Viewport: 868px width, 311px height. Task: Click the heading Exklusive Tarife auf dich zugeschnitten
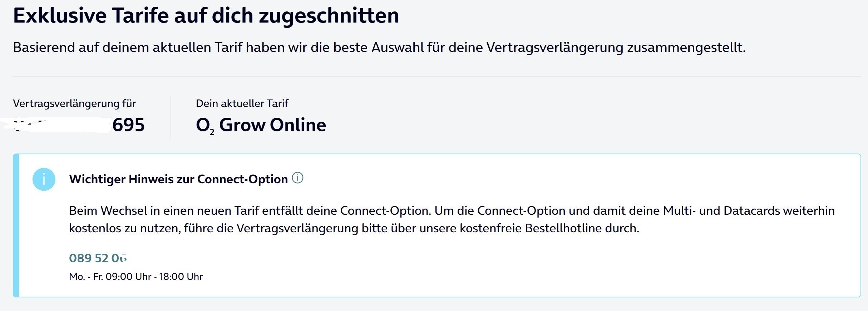[206, 16]
